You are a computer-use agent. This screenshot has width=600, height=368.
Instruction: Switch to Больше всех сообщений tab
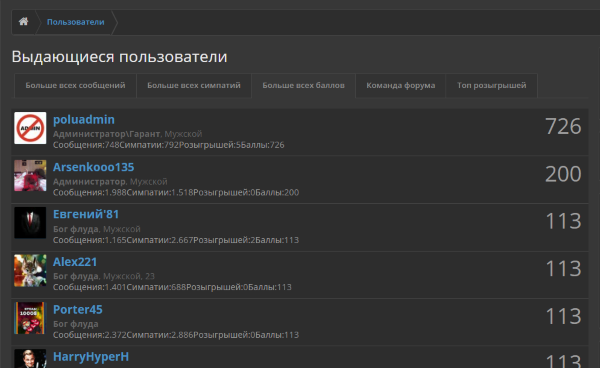coord(75,85)
